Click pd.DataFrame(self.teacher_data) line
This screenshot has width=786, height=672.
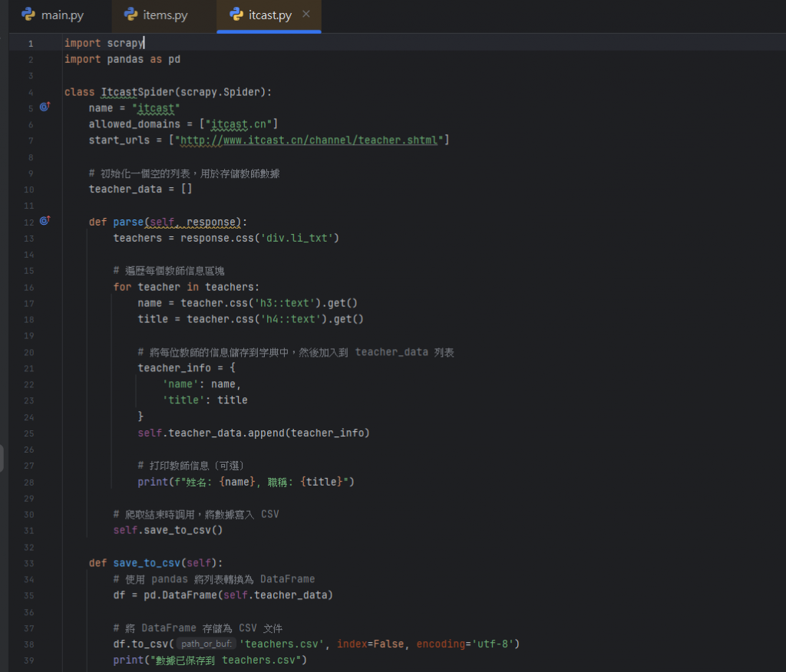pyautogui.click(x=223, y=595)
